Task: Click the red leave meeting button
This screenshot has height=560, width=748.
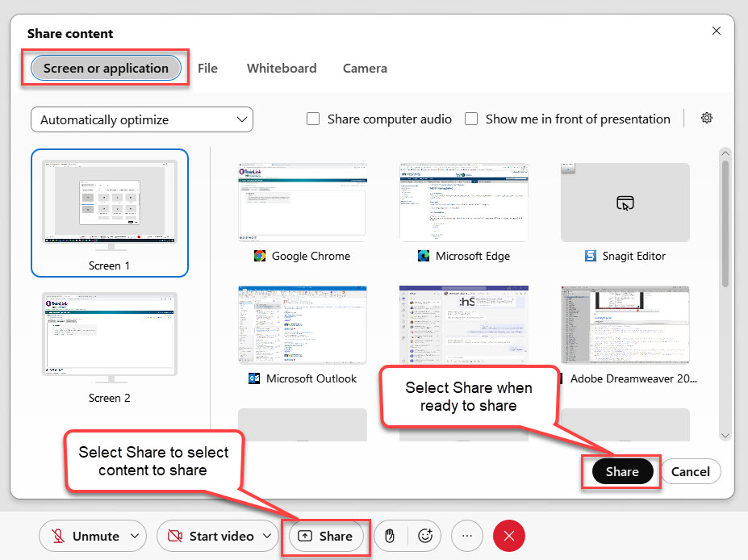Action: pyautogui.click(x=509, y=536)
